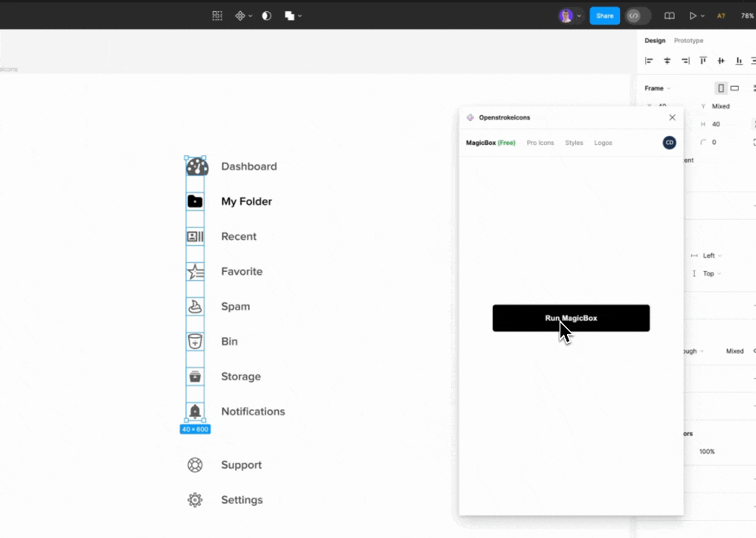
Task: Select portrait frame orientation
Action: tap(720, 87)
